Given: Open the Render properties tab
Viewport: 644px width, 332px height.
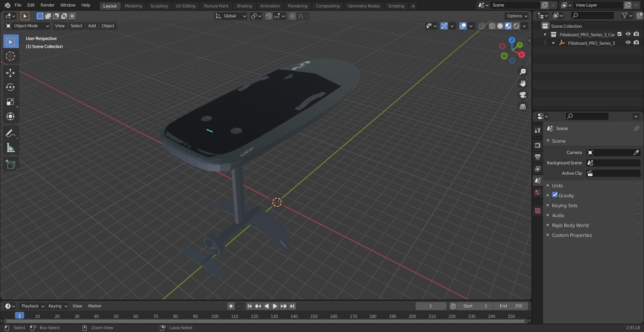Looking at the screenshot, I should tap(537, 145).
